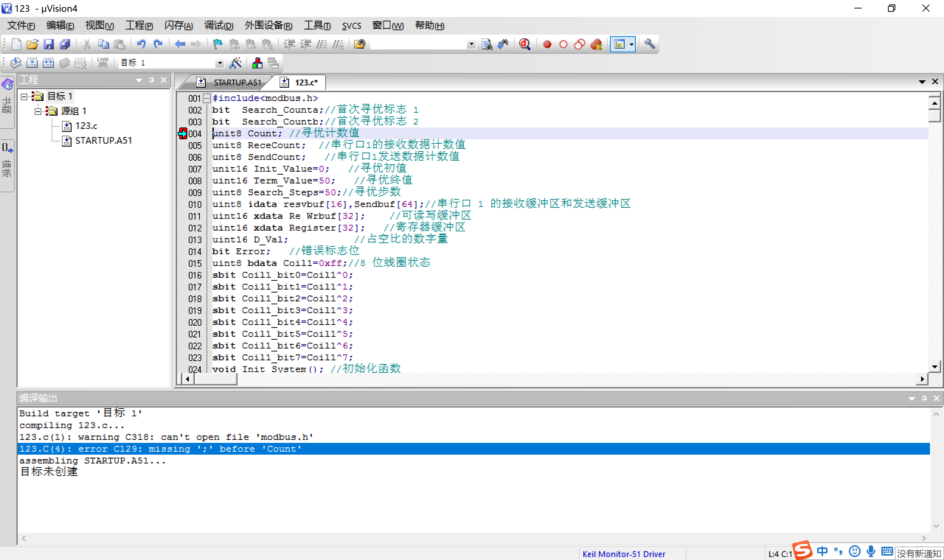Collapse code fold at line 001
This screenshot has width=944, height=560.
tap(206, 98)
